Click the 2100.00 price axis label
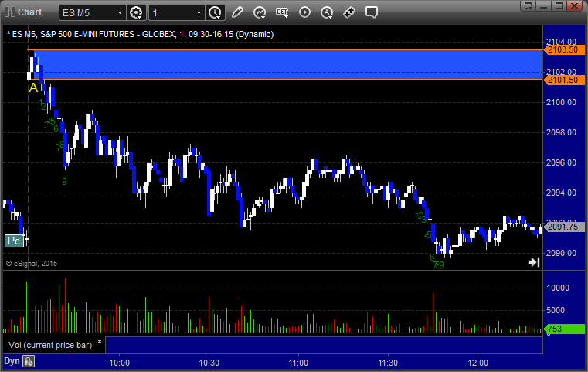This screenshot has width=588, height=372. [x=562, y=102]
